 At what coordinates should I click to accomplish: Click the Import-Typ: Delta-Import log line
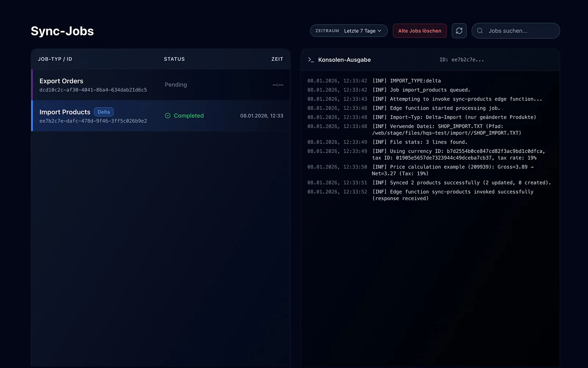tap(454, 117)
